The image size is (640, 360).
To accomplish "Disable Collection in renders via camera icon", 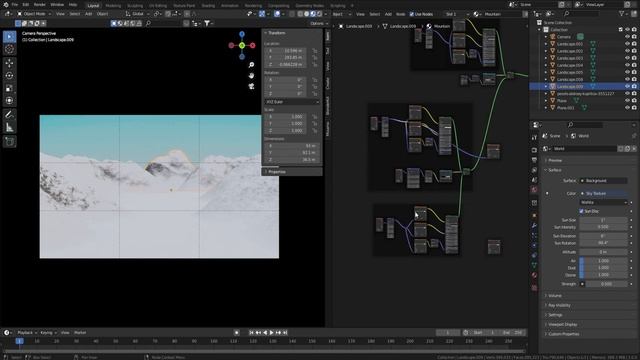I will click(634, 30).
